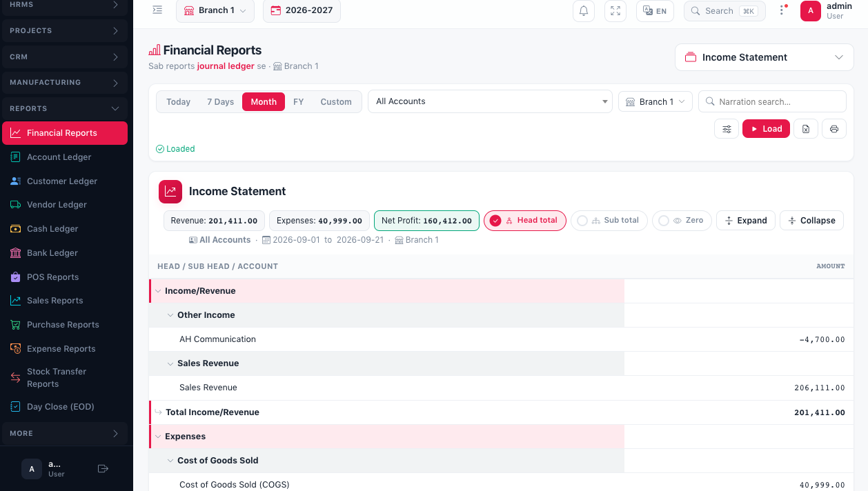Screen dimensions: 868x491
Task: Open Purchase Reports from sidebar
Action: (x=65, y=325)
